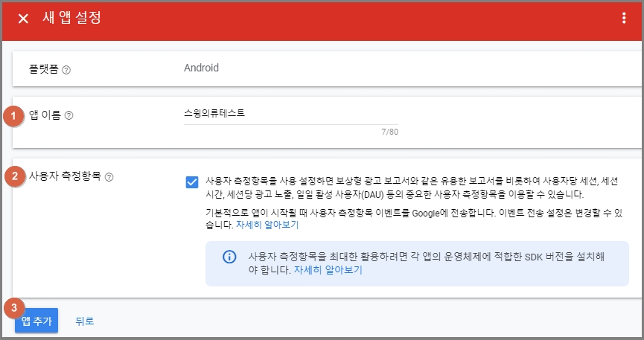This screenshot has width=644, height=340.
Task: Uncheck the 사용자 측정항목 checkbox
Action: [192, 182]
